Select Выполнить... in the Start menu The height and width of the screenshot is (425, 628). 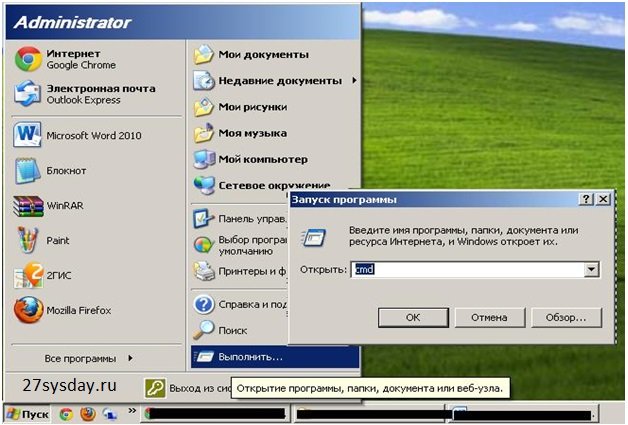251,356
